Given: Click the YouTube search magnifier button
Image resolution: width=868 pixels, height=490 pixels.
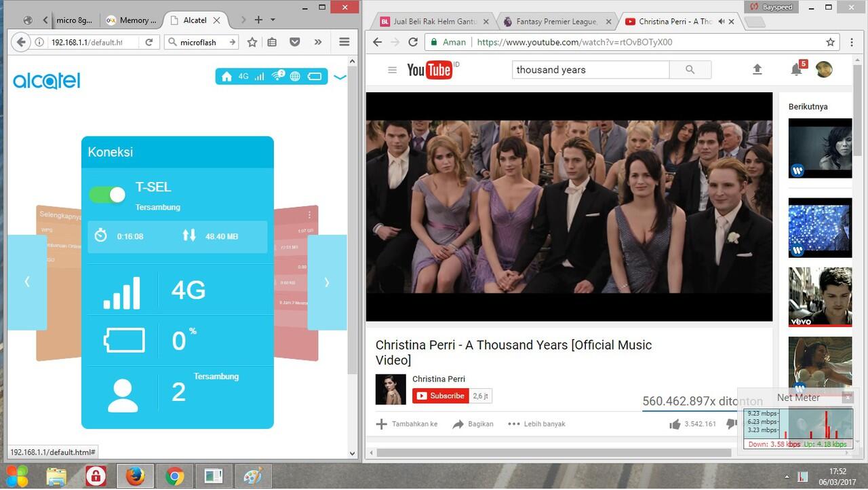Looking at the screenshot, I should coord(690,70).
